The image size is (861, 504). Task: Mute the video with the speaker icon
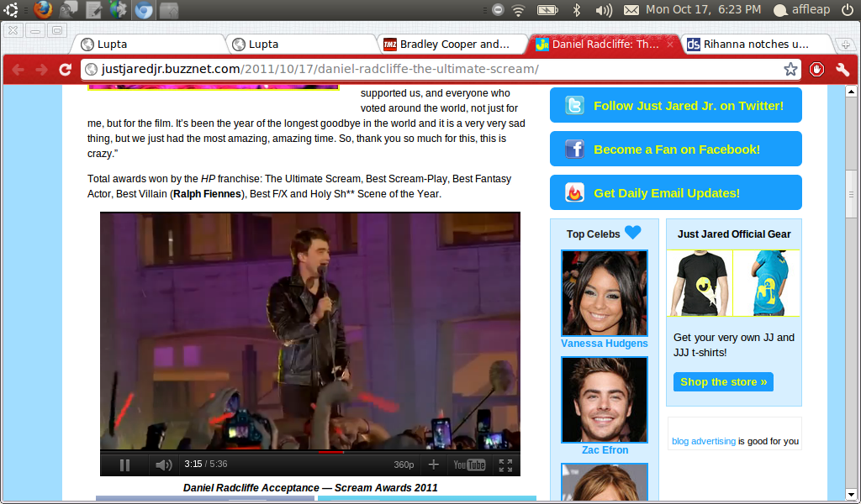click(x=163, y=465)
